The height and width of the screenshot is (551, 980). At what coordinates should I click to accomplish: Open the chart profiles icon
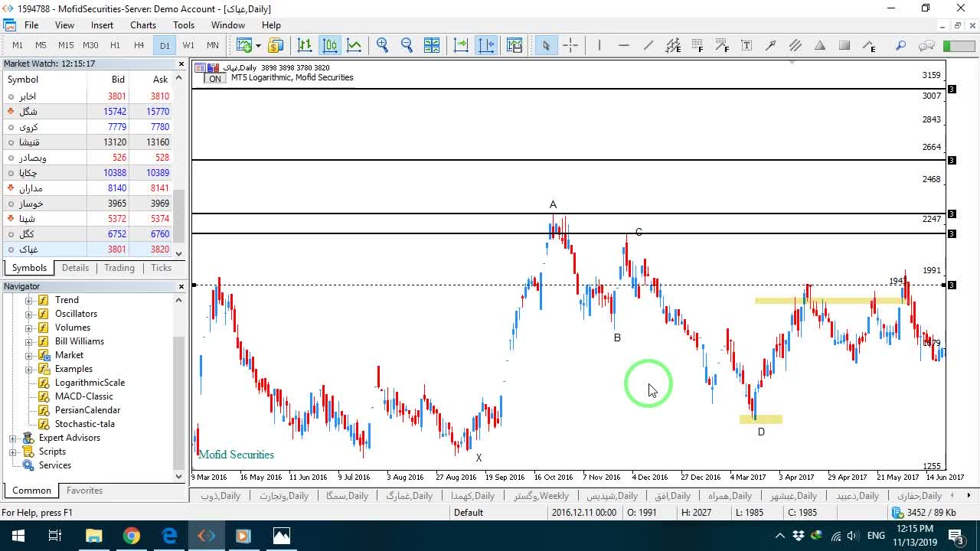(x=276, y=45)
